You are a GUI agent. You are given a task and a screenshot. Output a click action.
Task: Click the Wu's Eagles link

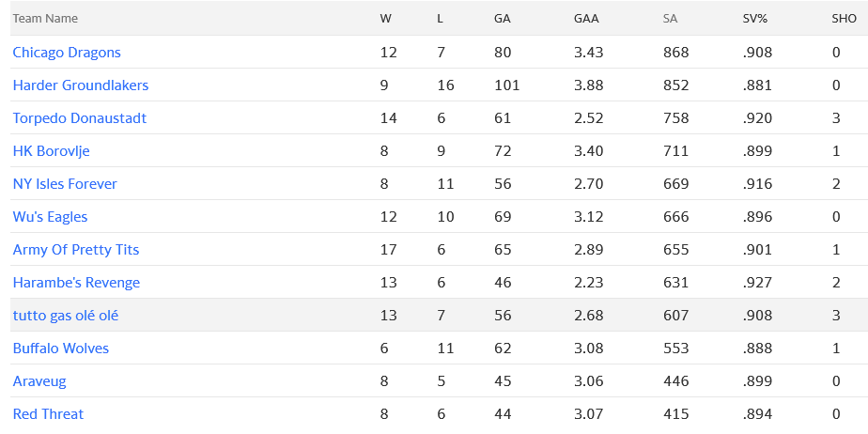[x=50, y=217]
